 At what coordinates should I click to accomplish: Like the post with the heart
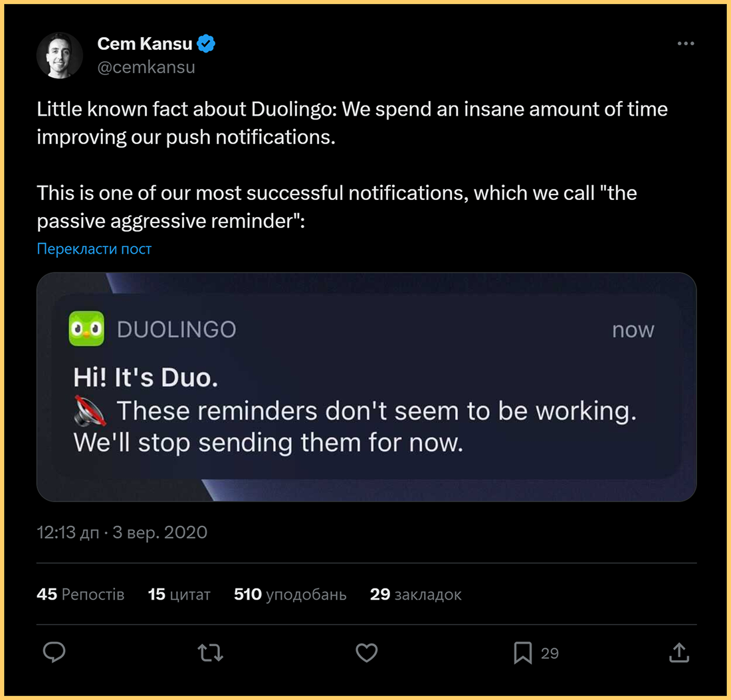366,653
